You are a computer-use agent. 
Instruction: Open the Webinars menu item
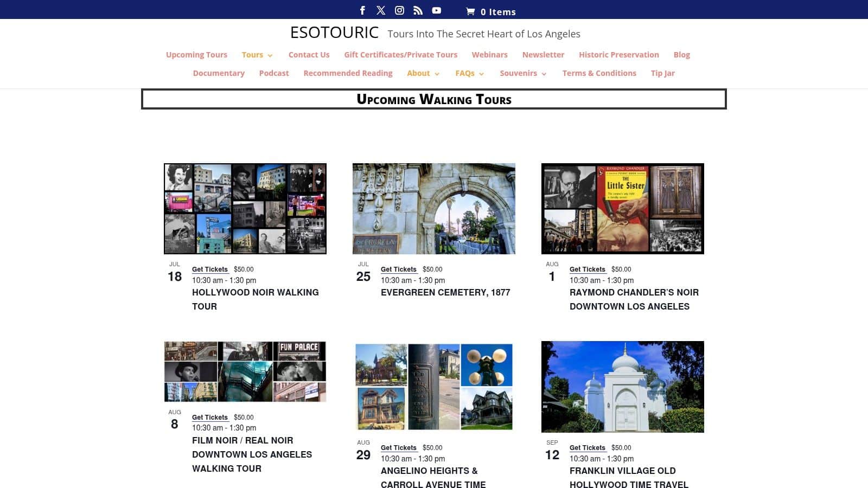pyautogui.click(x=489, y=55)
